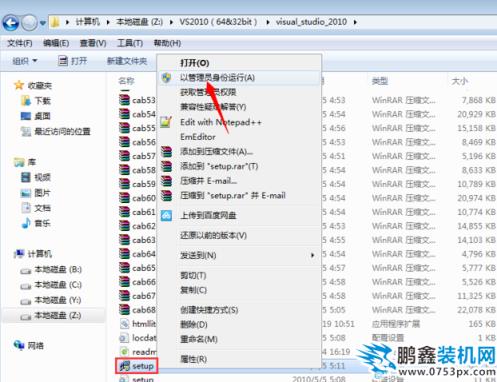Expand the arrow after 计算机 in the address bar
The width and height of the screenshot is (497, 382).
pos(108,22)
